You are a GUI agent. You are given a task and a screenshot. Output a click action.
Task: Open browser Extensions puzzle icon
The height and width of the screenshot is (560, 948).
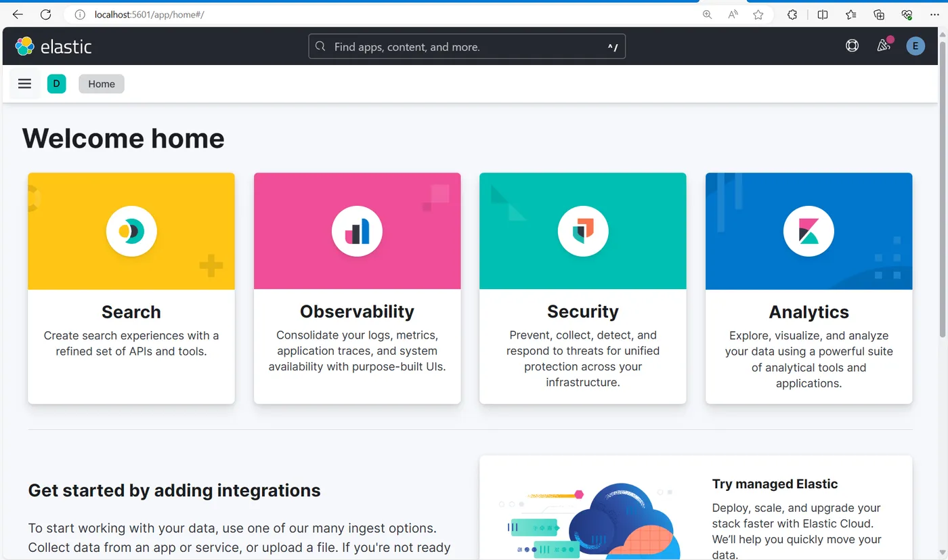click(x=792, y=14)
